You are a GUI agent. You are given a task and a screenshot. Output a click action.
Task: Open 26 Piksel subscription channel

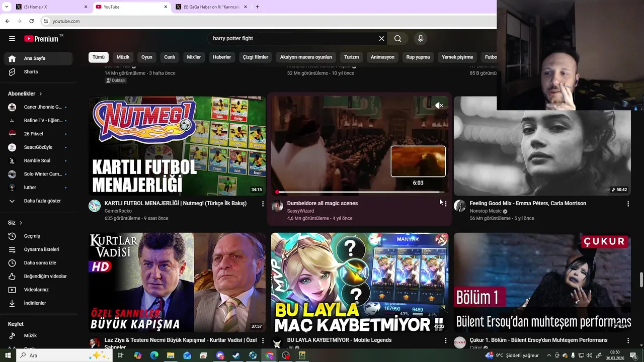[39, 134]
